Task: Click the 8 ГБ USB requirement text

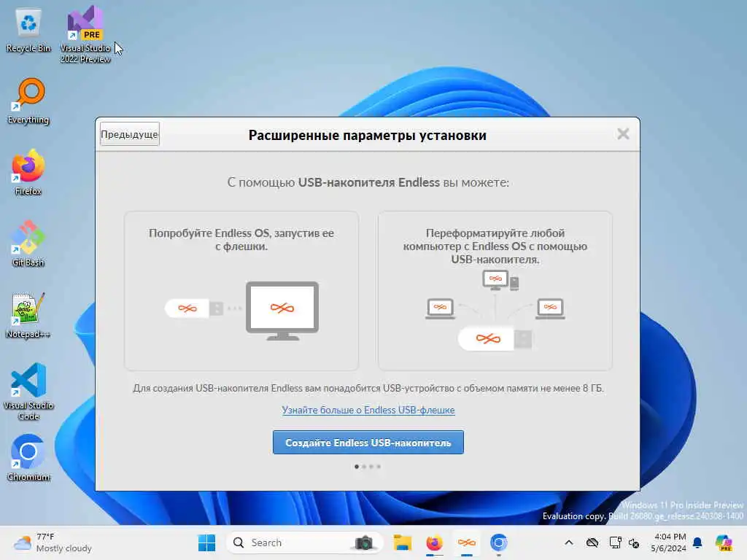Action: coord(368,388)
